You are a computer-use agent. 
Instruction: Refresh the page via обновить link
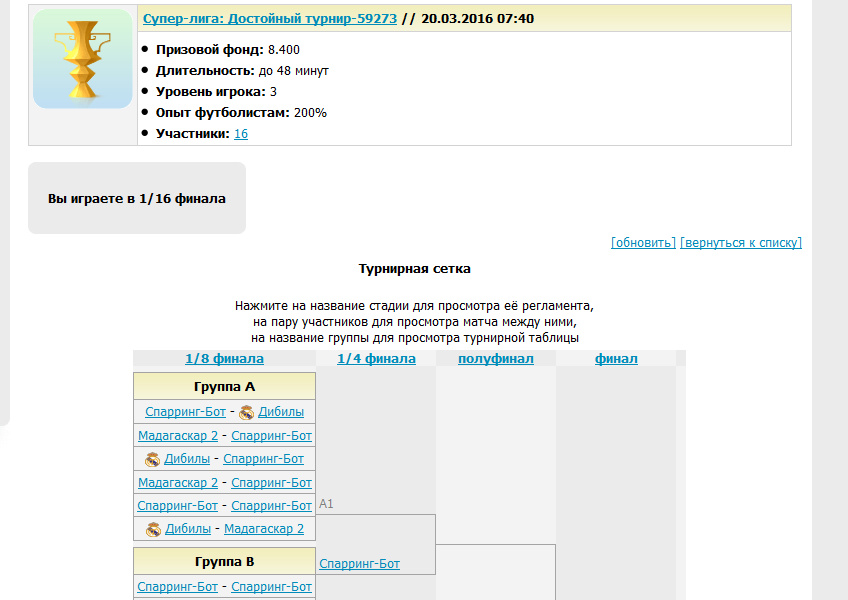[643, 243]
